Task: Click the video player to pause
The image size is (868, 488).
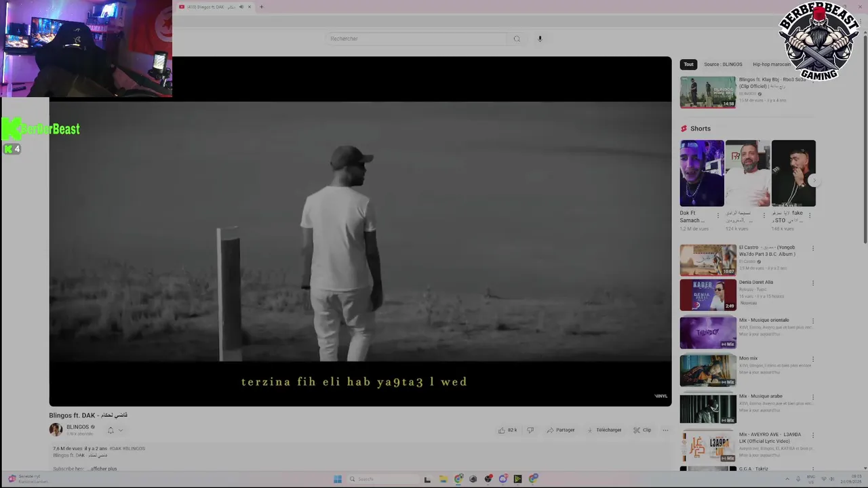Action: point(360,231)
